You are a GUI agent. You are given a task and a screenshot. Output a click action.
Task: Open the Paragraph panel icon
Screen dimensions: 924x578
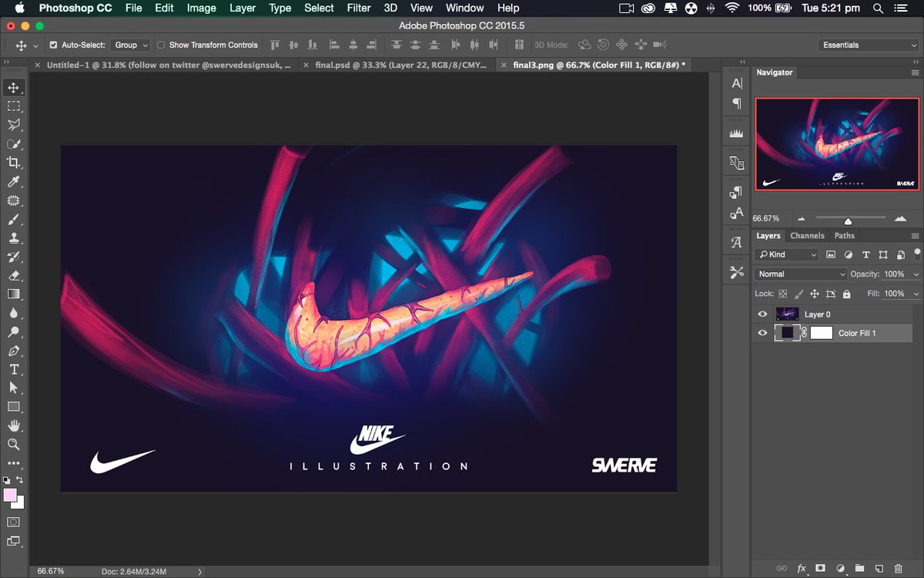coord(737,103)
